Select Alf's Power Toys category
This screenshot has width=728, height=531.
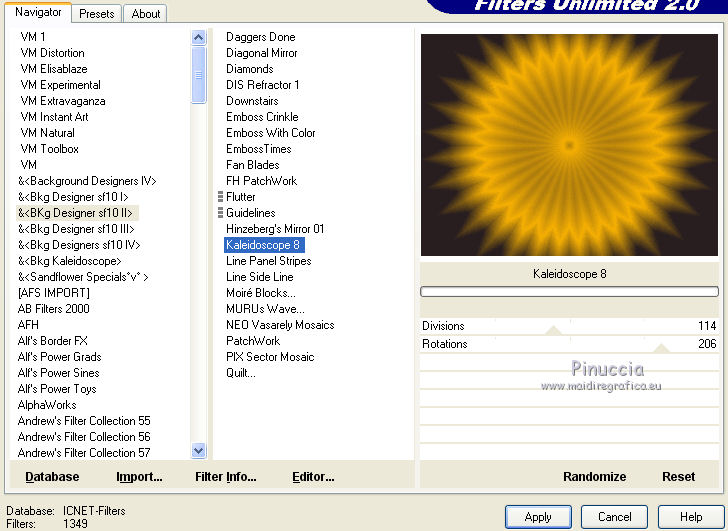click(x=57, y=389)
